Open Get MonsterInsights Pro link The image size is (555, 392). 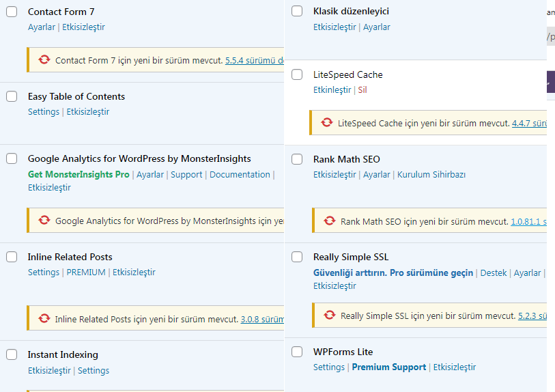click(x=79, y=175)
